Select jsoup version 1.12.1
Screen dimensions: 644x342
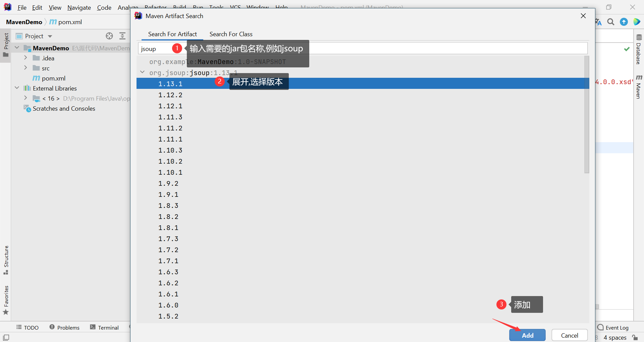pos(360,106)
